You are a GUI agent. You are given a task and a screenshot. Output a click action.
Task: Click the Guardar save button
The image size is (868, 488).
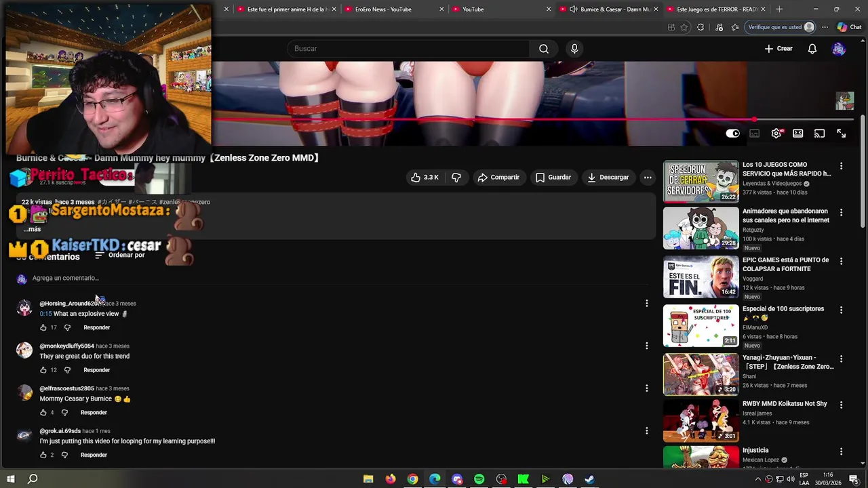tap(553, 178)
